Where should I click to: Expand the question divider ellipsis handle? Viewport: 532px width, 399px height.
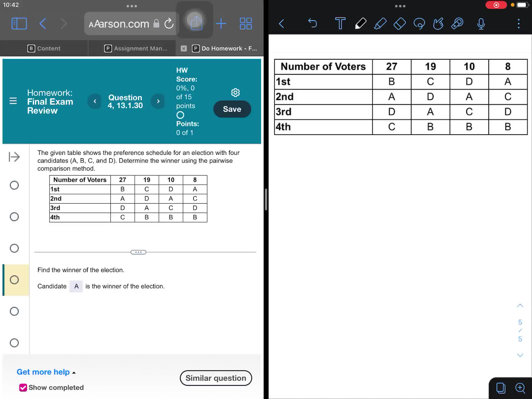[138, 252]
